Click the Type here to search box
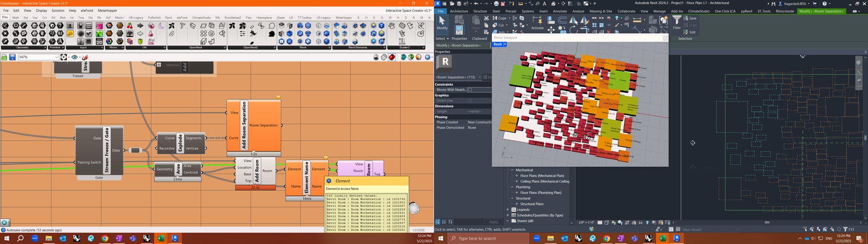This screenshot has width=868, height=244. (x=488, y=239)
